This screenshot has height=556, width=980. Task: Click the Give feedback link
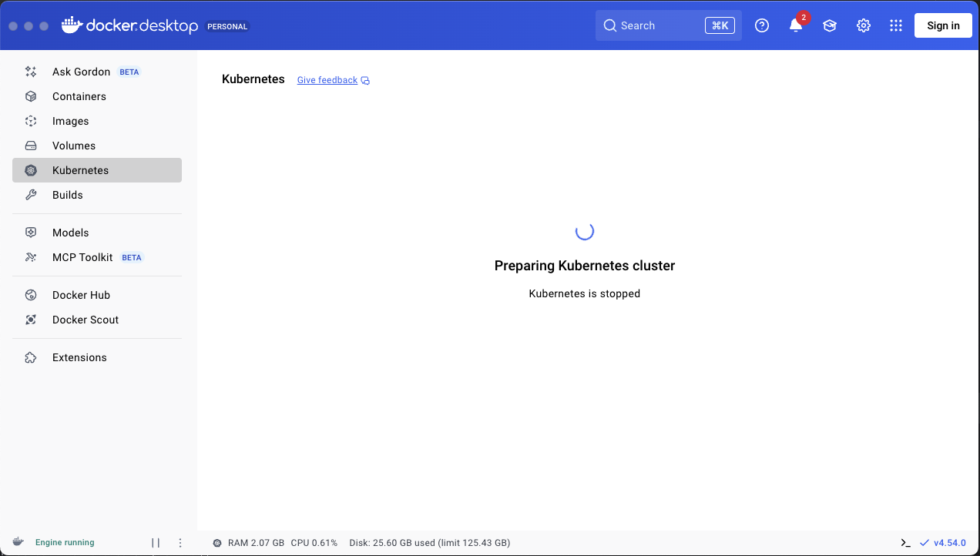(327, 80)
